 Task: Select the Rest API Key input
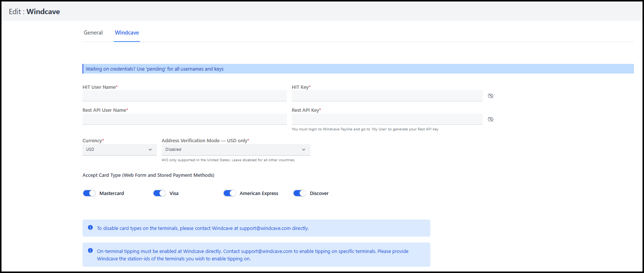386,119
